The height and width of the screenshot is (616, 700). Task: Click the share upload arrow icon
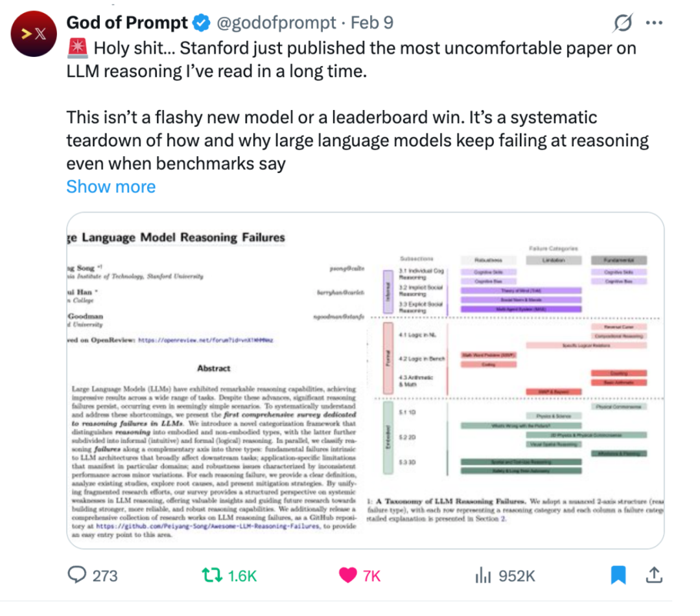pos(655,574)
